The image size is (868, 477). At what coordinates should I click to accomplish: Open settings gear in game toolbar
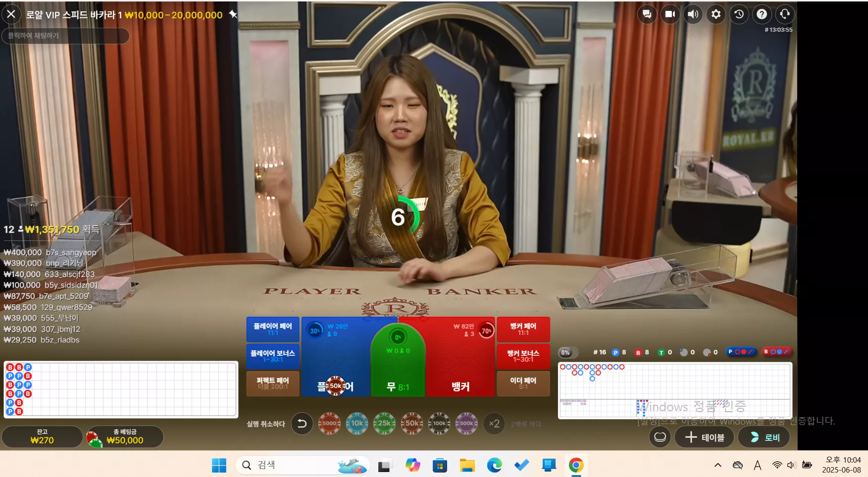click(716, 14)
